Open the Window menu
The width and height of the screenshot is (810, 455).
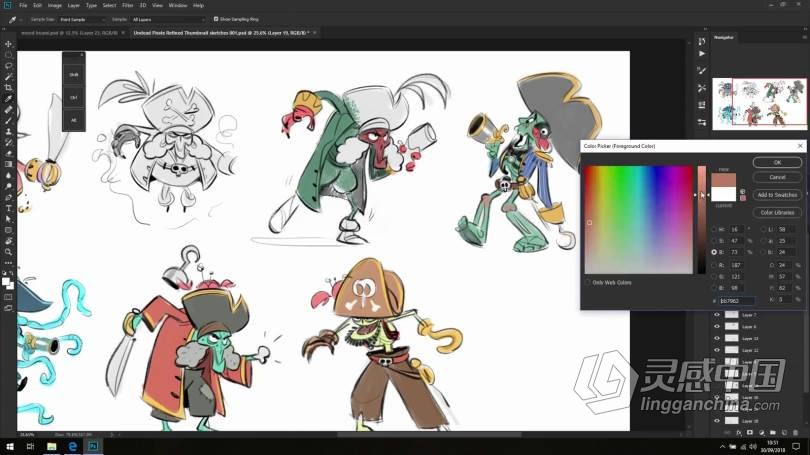click(x=178, y=5)
